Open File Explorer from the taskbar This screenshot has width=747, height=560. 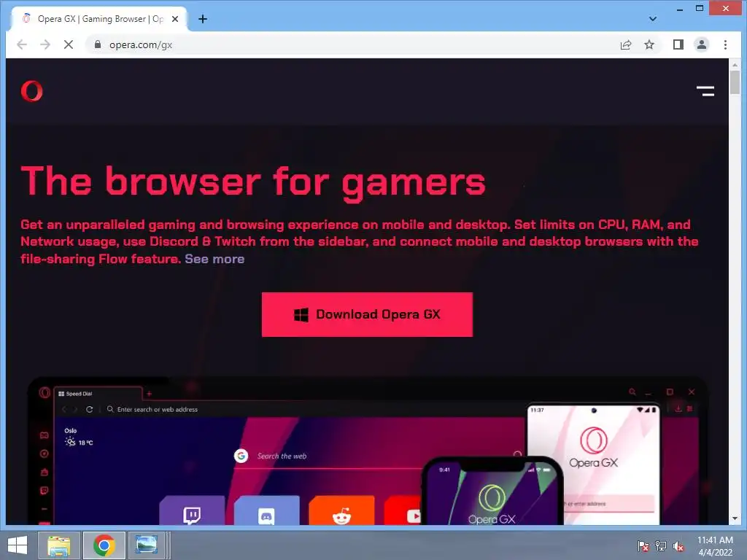click(x=59, y=545)
